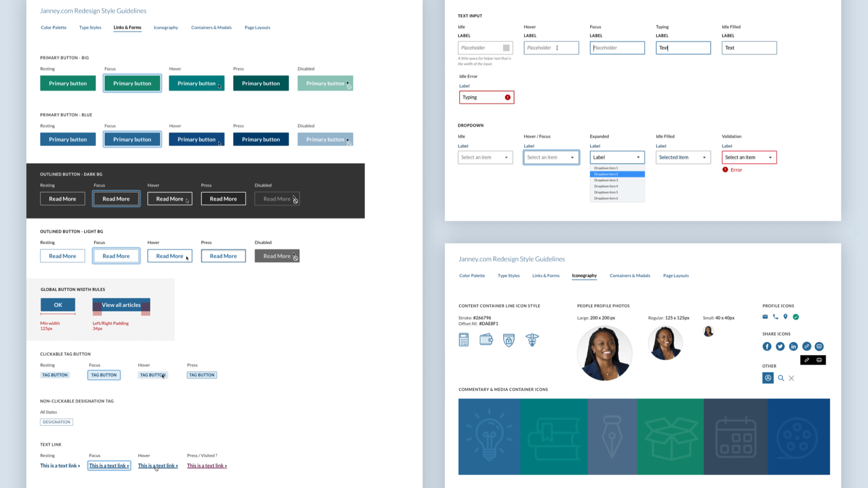This screenshot has height=488, width=868.
Task: Select the LinkedIn share icon
Action: pyautogui.click(x=793, y=346)
